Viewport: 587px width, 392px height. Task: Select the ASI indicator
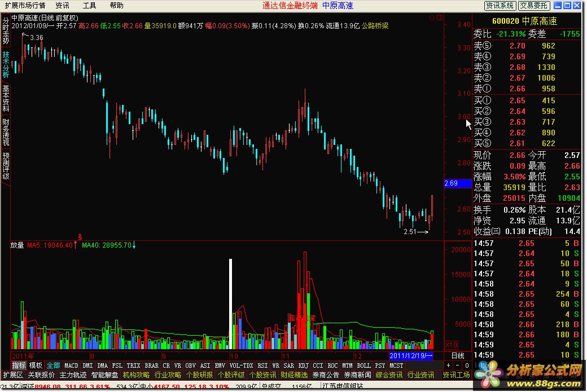point(205,365)
